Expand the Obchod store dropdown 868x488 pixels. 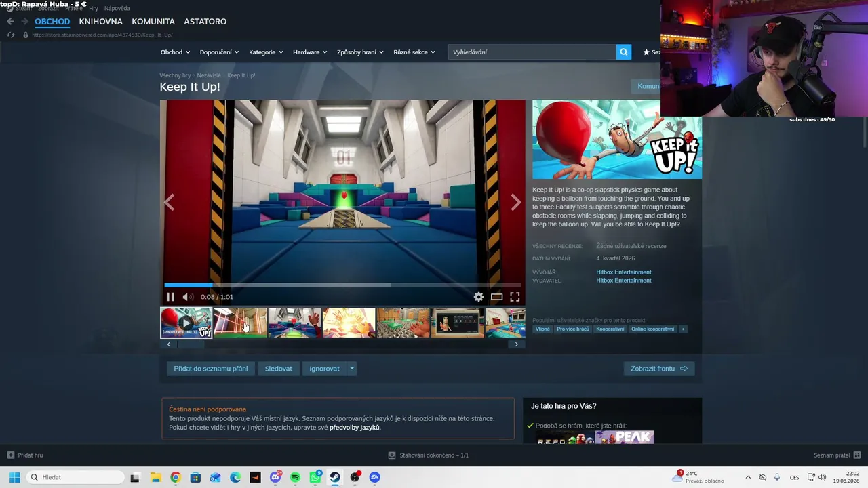pos(175,52)
